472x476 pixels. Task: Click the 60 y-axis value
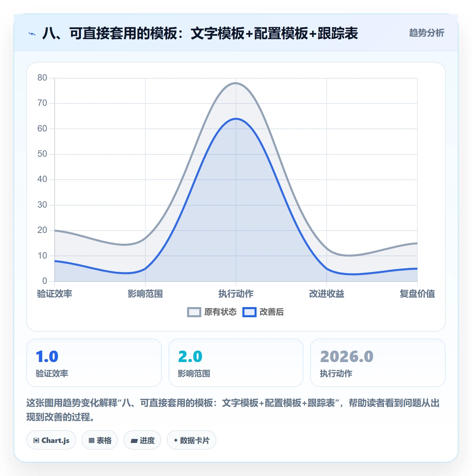[x=42, y=129]
